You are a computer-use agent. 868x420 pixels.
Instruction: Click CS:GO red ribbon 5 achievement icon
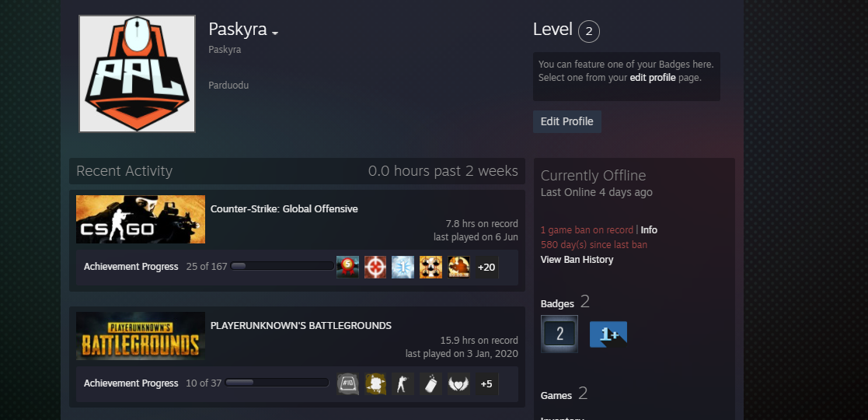click(x=347, y=267)
